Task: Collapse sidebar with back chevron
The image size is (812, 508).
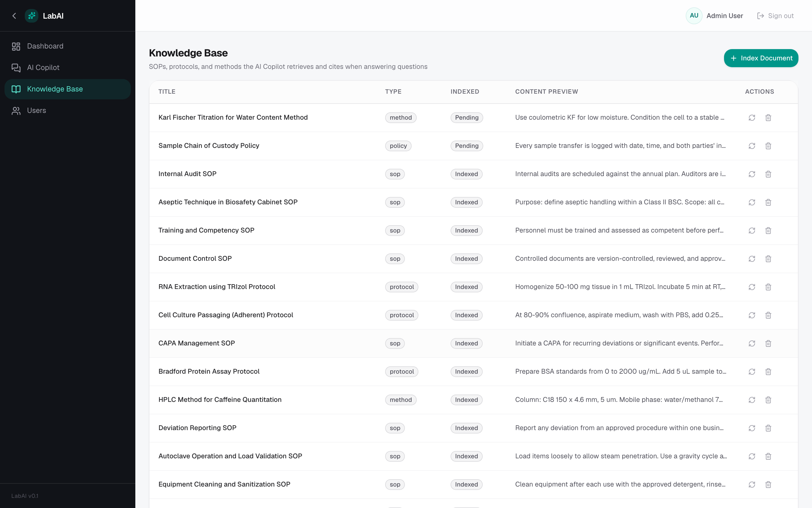Action: click(14, 16)
